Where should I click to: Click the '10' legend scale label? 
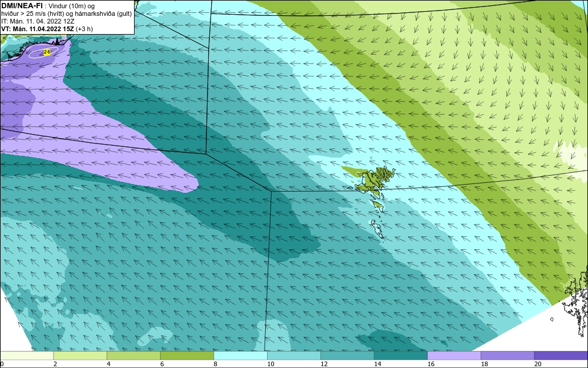270,364
